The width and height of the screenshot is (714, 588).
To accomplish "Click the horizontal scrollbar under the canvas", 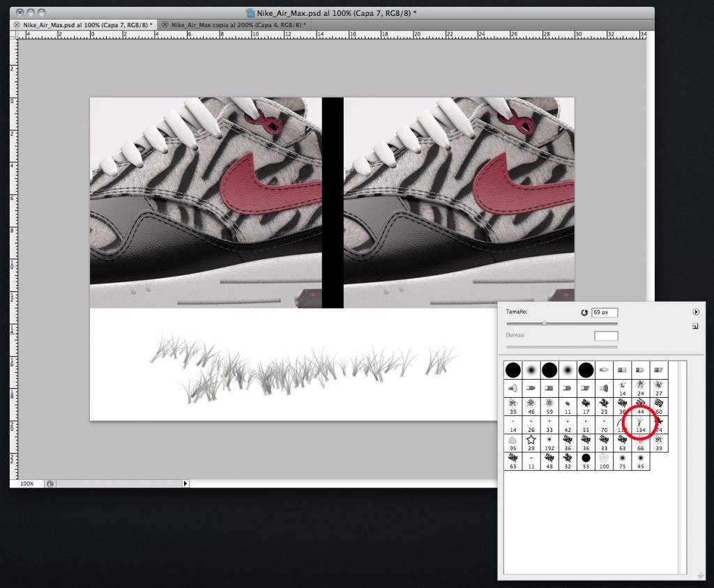I will (344, 483).
